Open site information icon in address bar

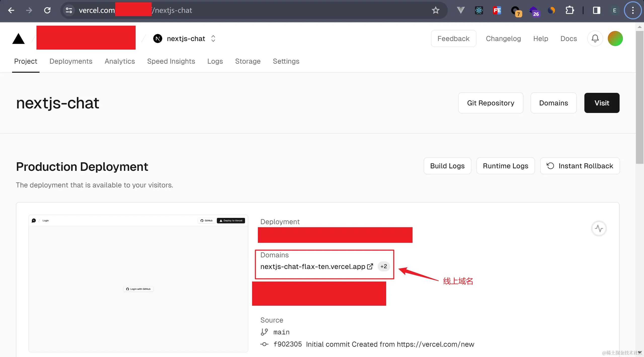[69, 10]
